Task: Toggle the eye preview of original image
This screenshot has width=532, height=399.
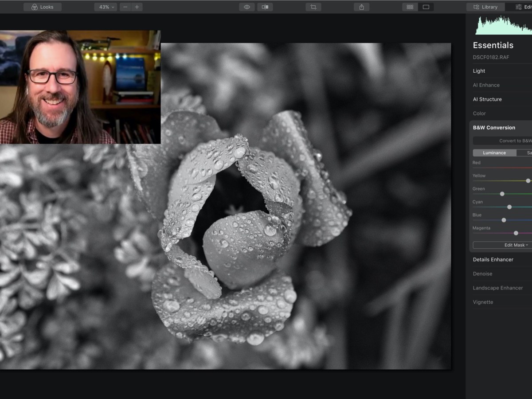Action: 247,7
